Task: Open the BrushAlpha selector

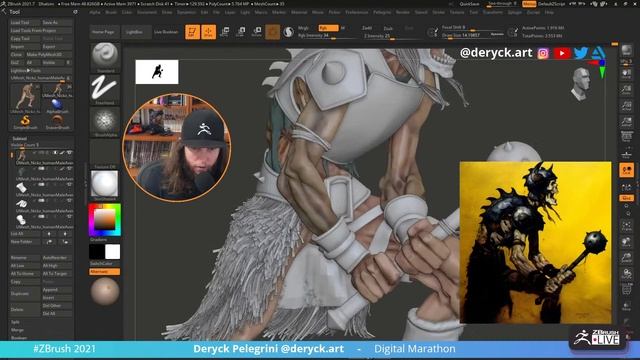Action: (x=105, y=122)
